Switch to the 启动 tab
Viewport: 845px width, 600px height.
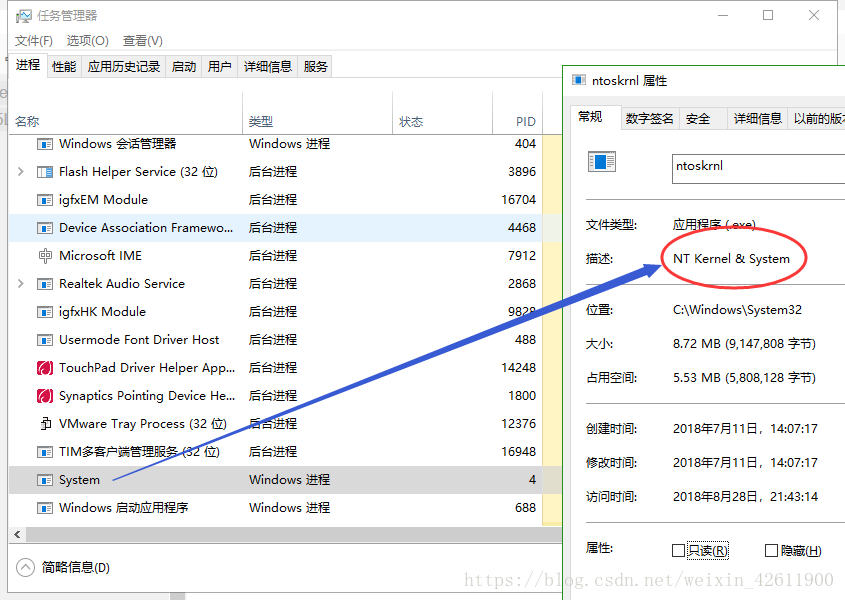click(184, 67)
